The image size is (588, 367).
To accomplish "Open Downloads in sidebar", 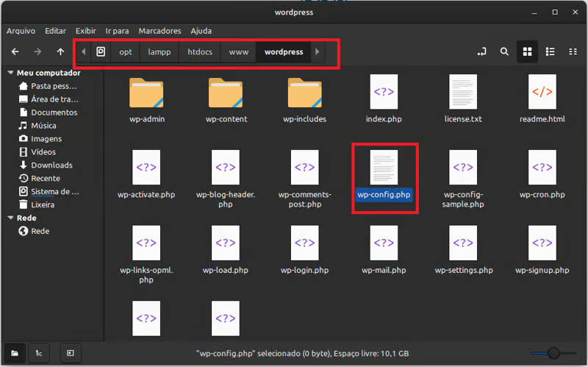I will (x=46, y=165).
